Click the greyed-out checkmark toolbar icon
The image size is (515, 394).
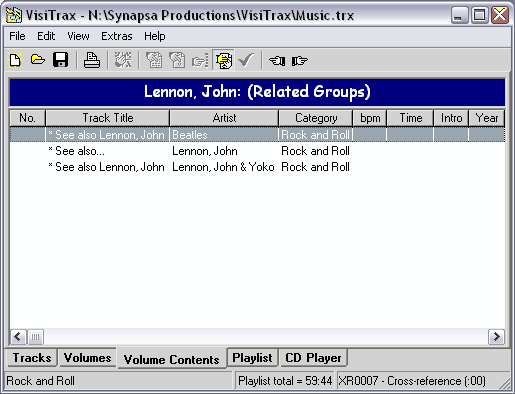click(246, 60)
